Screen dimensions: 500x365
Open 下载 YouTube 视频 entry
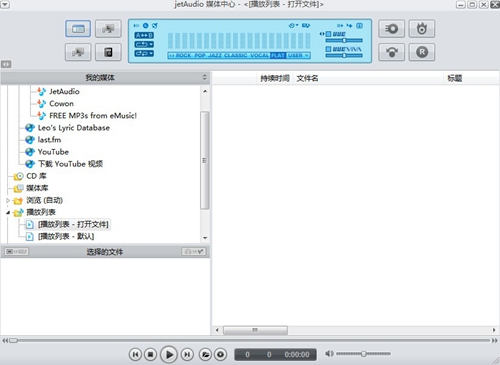[70, 164]
